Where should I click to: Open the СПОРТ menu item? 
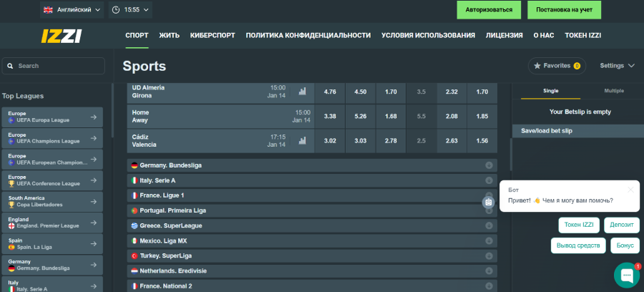point(137,35)
